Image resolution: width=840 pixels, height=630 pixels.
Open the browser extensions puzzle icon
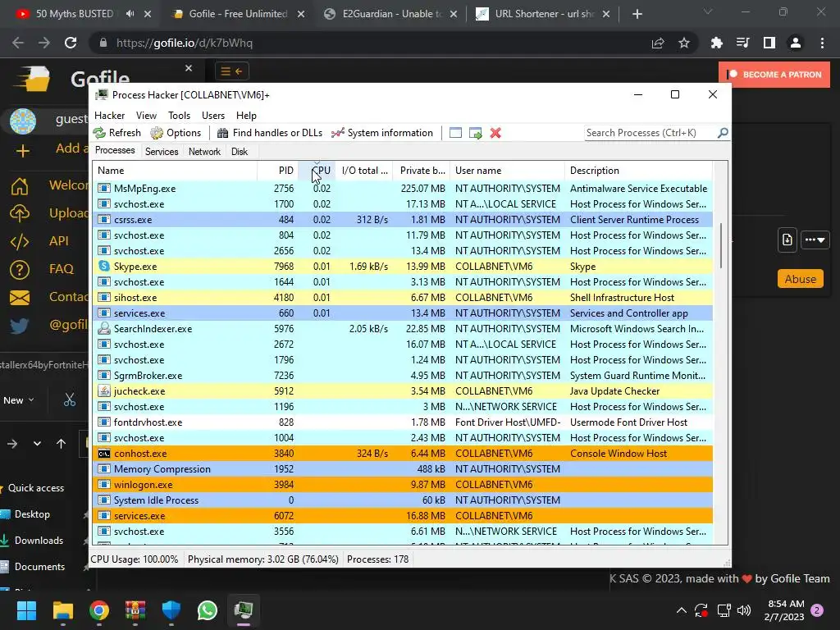pos(716,43)
